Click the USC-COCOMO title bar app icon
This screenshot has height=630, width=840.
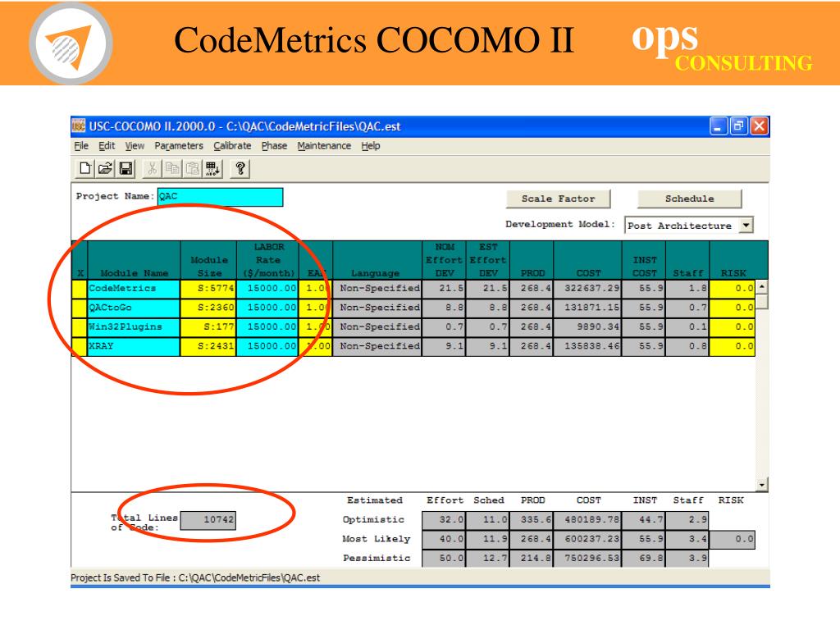point(79,126)
